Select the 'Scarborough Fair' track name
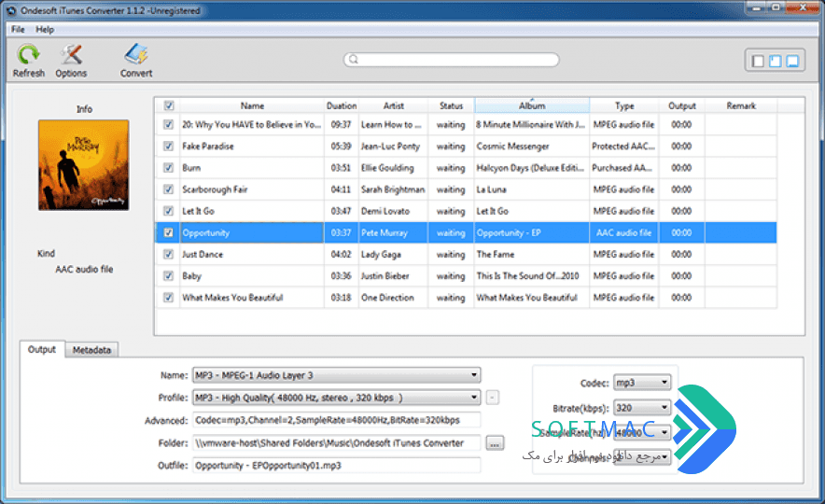 point(215,189)
